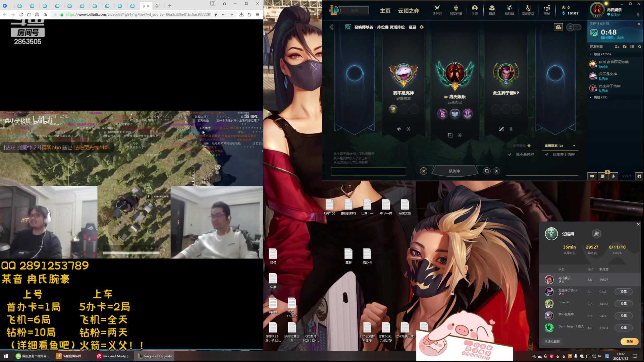The image size is (644, 362).
Task: Open the browser hamburger menu
Action: [x=257, y=14]
